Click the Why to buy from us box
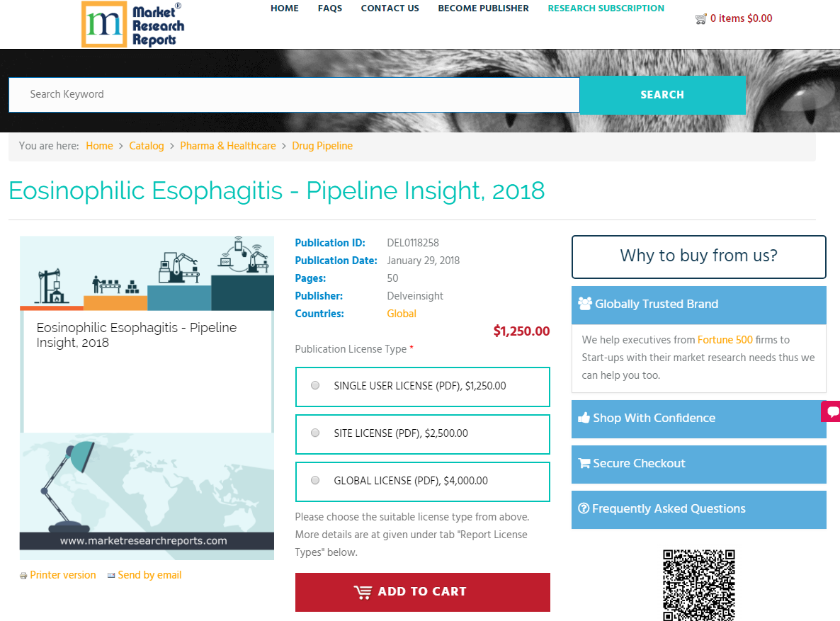Image resolution: width=840 pixels, height=621 pixels. point(698,256)
